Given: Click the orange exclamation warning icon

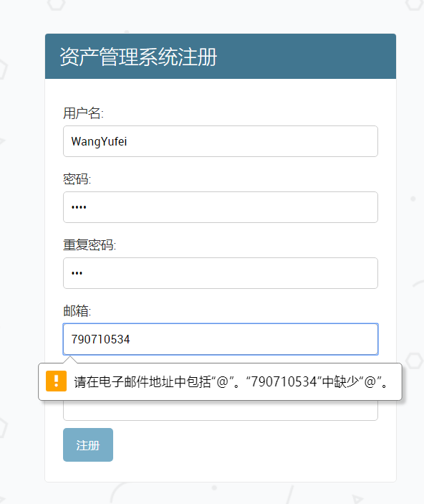Looking at the screenshot, I should [x=56, y=381].
